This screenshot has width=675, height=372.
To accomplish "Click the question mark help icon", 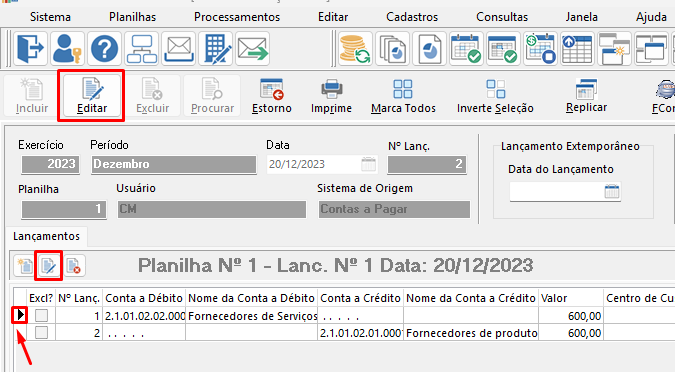I will 104,49.
